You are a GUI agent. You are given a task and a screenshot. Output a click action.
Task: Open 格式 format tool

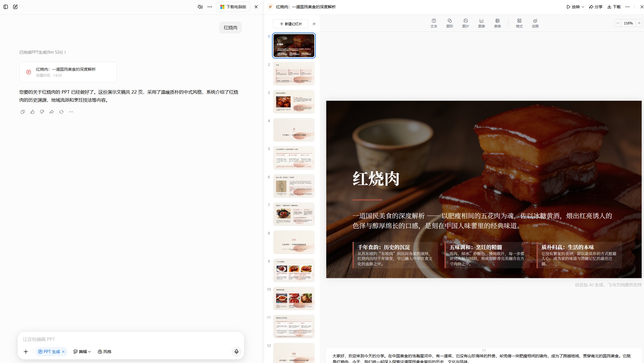(519, 23)
